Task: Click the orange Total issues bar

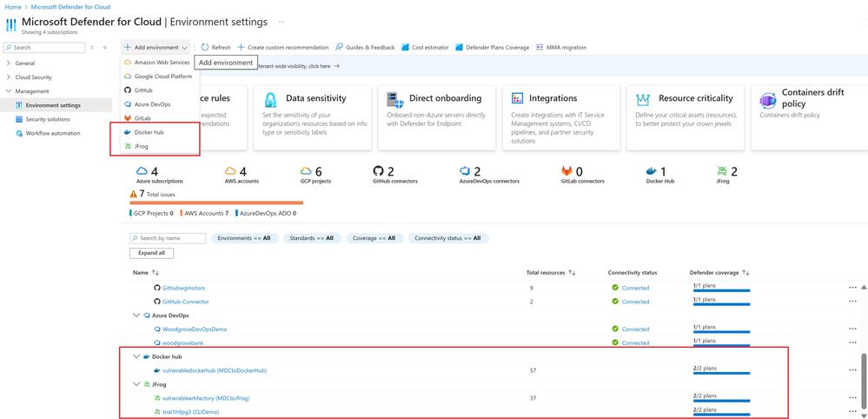Action: 216,203
